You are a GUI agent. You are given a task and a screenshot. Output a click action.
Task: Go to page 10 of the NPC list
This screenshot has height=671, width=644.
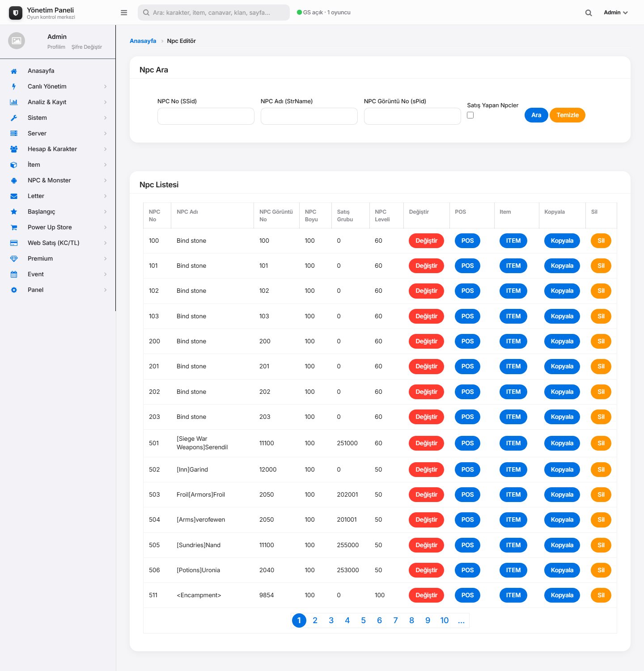(x=445, y=620)
